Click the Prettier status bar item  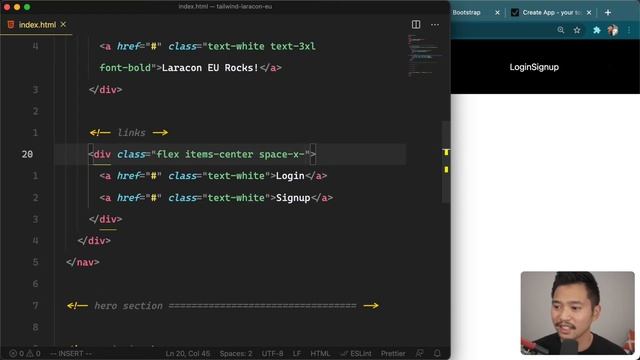coord(393,353)
